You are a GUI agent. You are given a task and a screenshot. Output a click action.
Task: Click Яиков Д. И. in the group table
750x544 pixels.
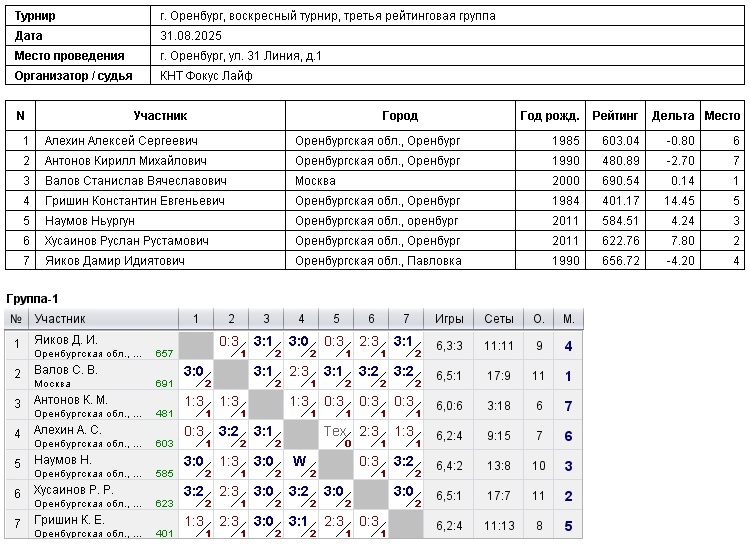pos(66,340)
